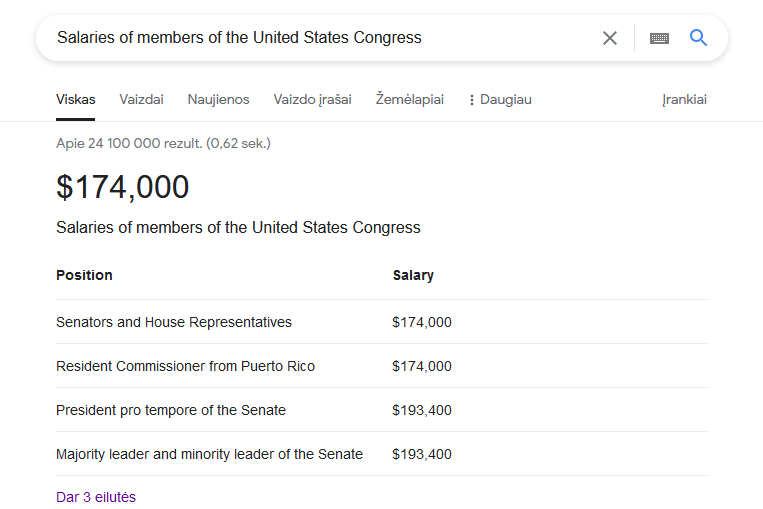Click Majority leader and minority leader row
Viewport: 763px width, 509px height.
click(209, 454)
